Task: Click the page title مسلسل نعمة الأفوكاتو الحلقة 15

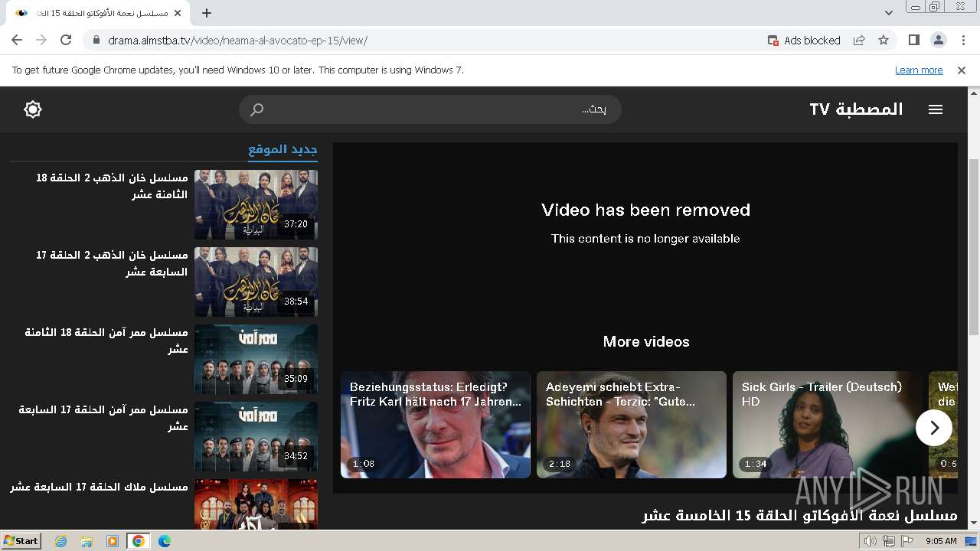Action: [x=799, y=515]
